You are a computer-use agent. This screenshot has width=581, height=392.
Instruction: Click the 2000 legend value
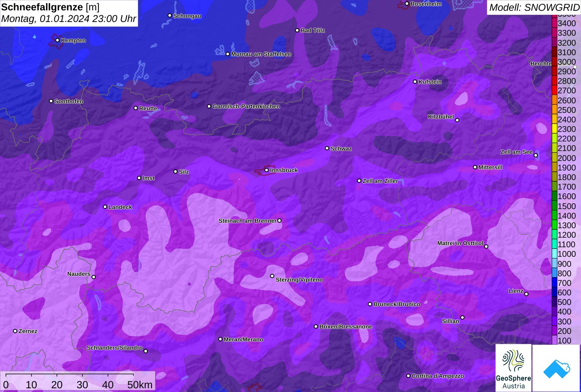click(567, 158)
